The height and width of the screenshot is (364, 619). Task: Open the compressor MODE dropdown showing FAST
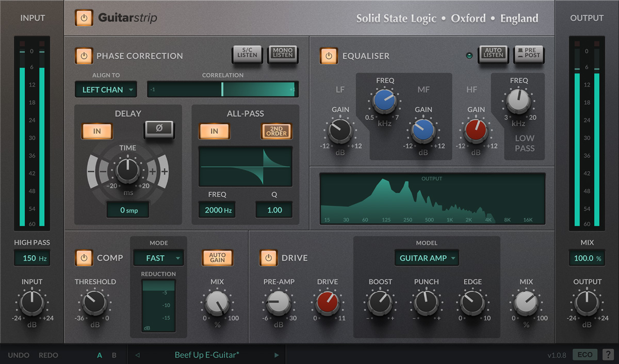coord(158,258)
